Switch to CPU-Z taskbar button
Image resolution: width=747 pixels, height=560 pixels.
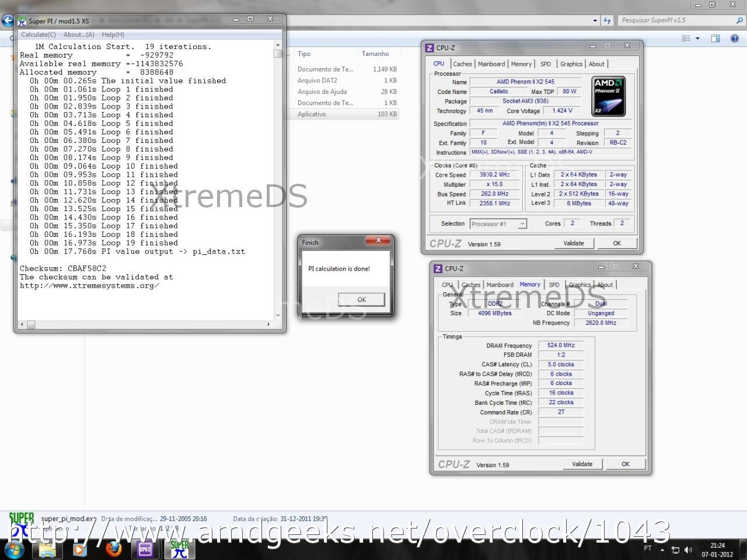[145, 549]
